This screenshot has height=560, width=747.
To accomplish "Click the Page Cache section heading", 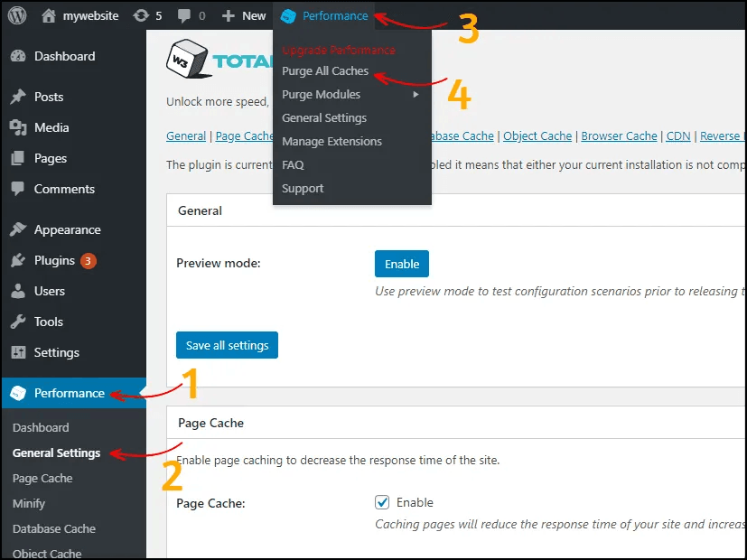I will (211, 423).
